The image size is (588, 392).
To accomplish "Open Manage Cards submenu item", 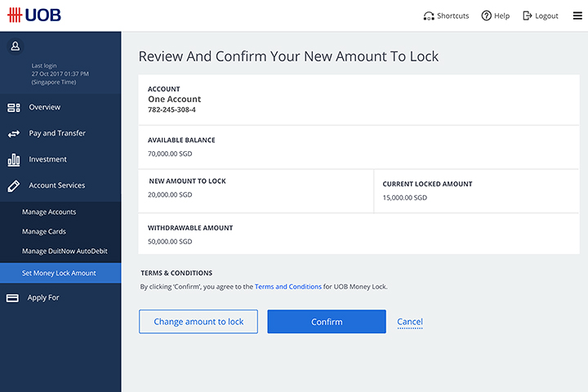I will pos(44,231).
